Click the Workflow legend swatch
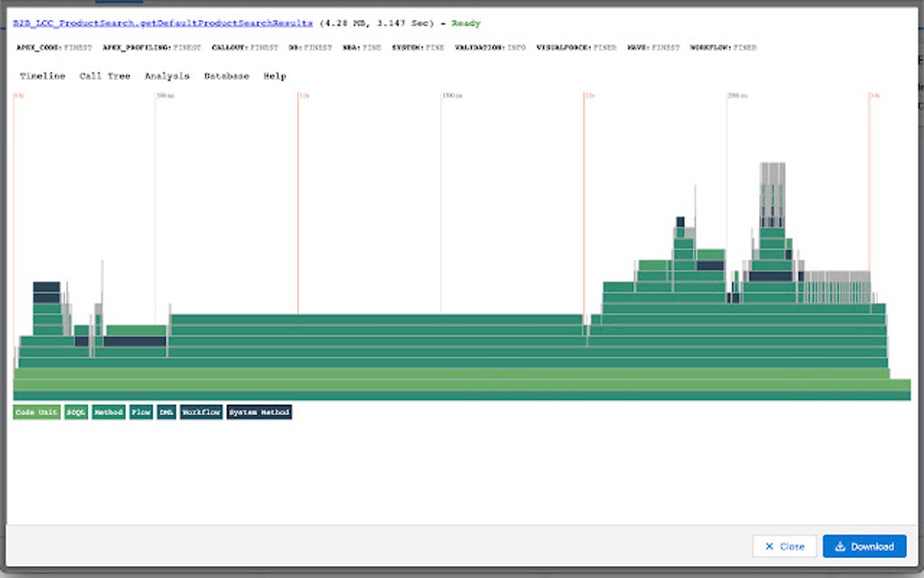 (201, 412)
